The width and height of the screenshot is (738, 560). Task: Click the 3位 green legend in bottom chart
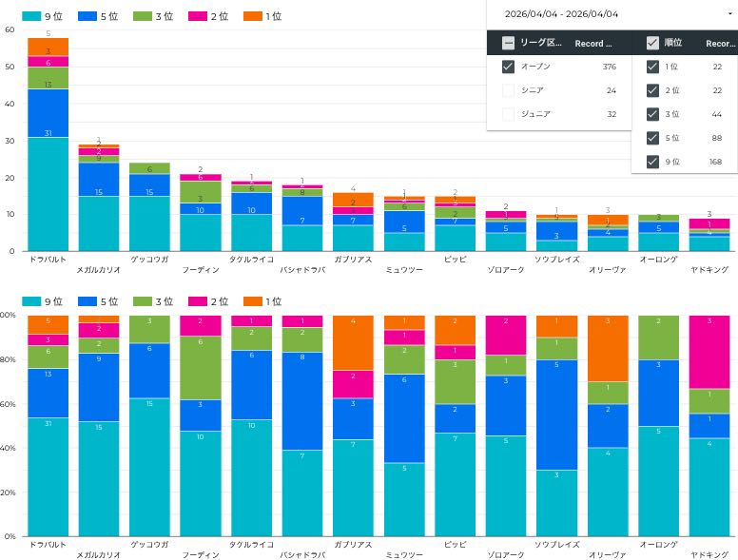coord(152,301)
